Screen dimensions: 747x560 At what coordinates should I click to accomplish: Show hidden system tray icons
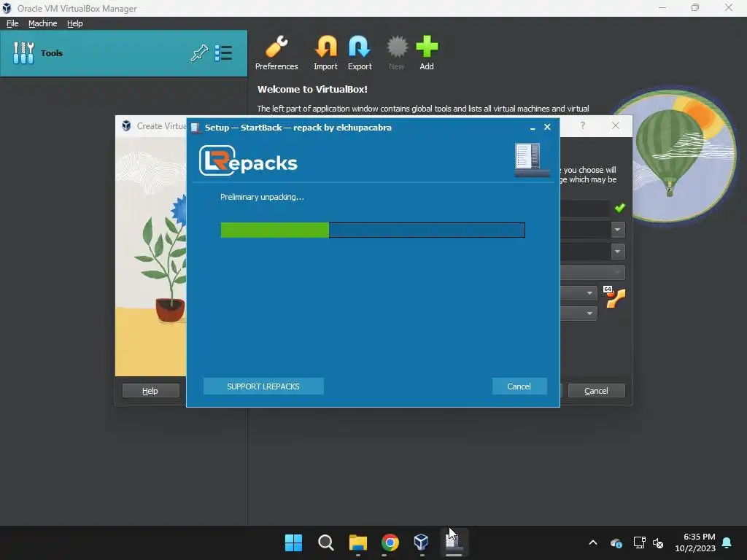[x=592, y=542]
